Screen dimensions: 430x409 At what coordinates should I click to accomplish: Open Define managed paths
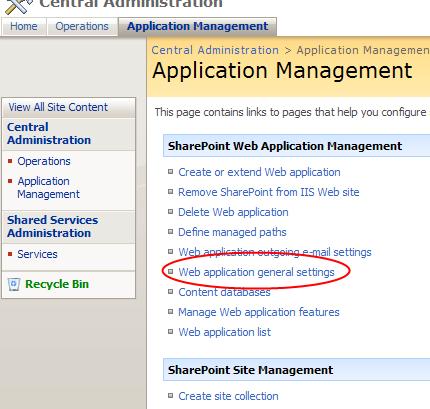pos(232,232)
